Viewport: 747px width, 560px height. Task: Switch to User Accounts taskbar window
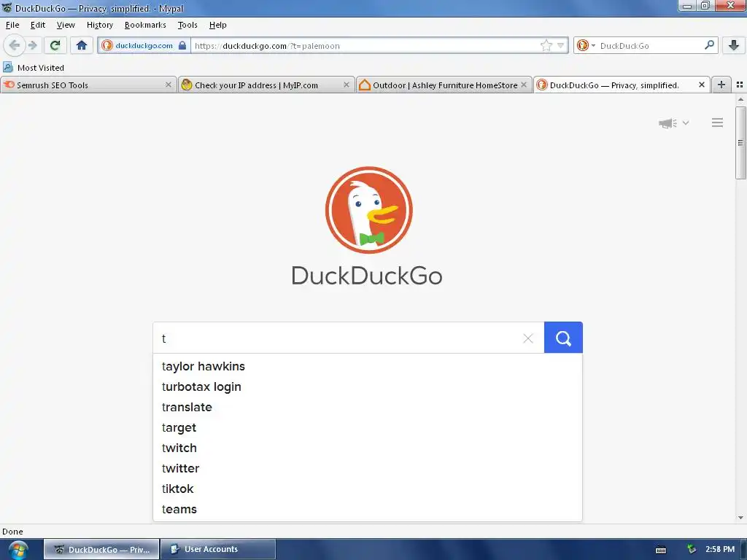(x=218, y=549)
